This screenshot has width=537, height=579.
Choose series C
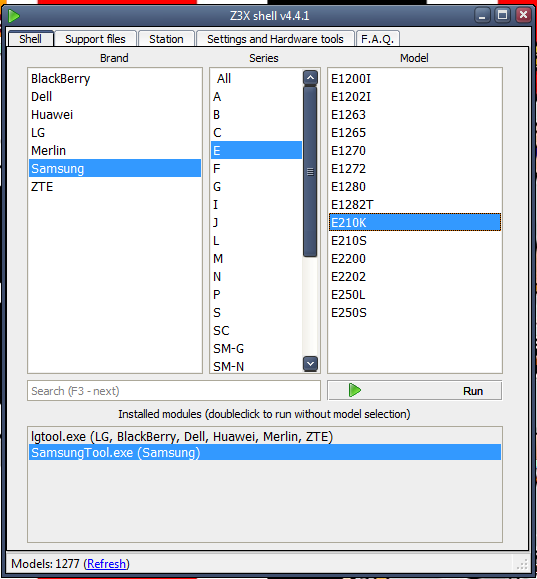point(256,133)
